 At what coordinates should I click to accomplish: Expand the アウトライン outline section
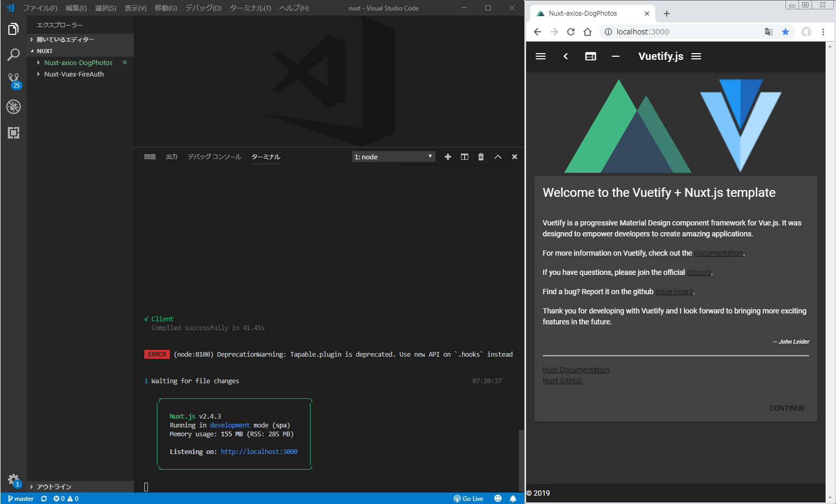point(54,487)
